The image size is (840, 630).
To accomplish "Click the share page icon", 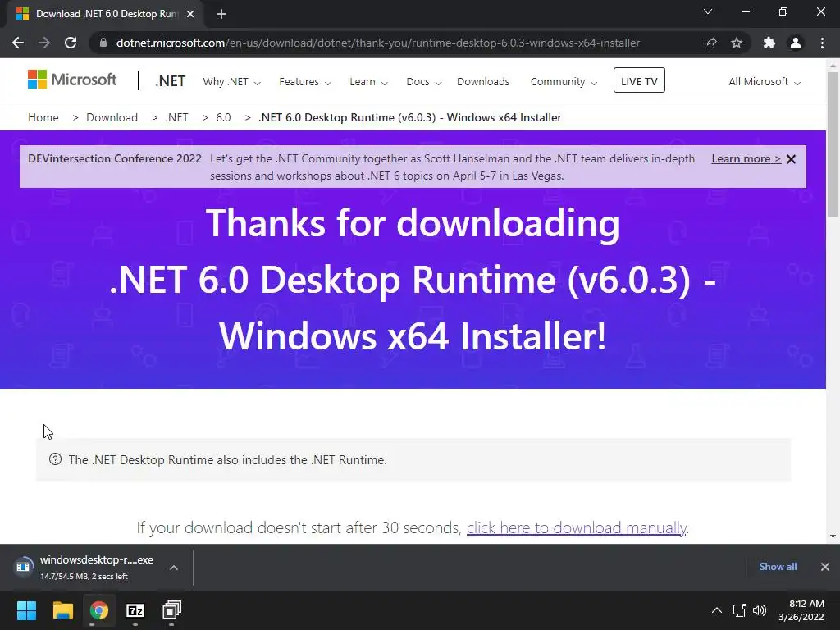I will click(710, 43).
